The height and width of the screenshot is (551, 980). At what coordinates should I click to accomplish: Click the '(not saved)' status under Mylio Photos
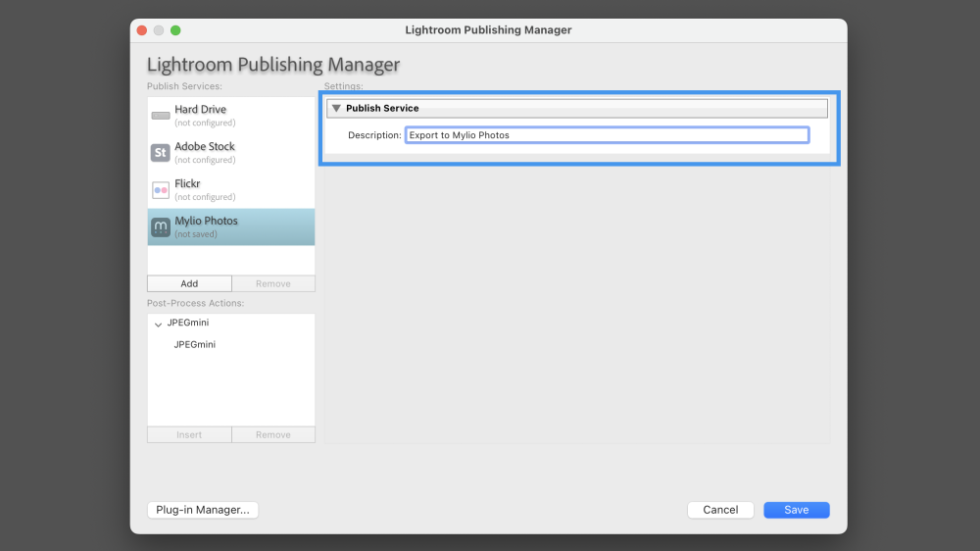point(196,234)
